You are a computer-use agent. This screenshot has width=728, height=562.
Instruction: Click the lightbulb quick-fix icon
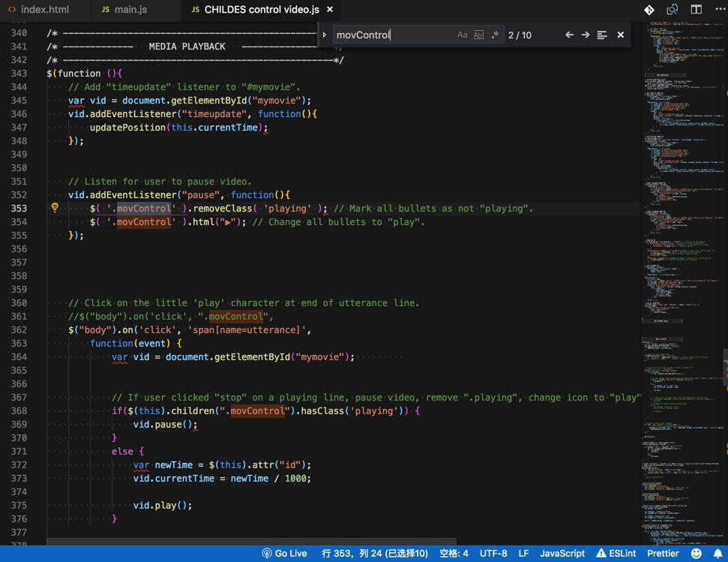coord(55,209)
